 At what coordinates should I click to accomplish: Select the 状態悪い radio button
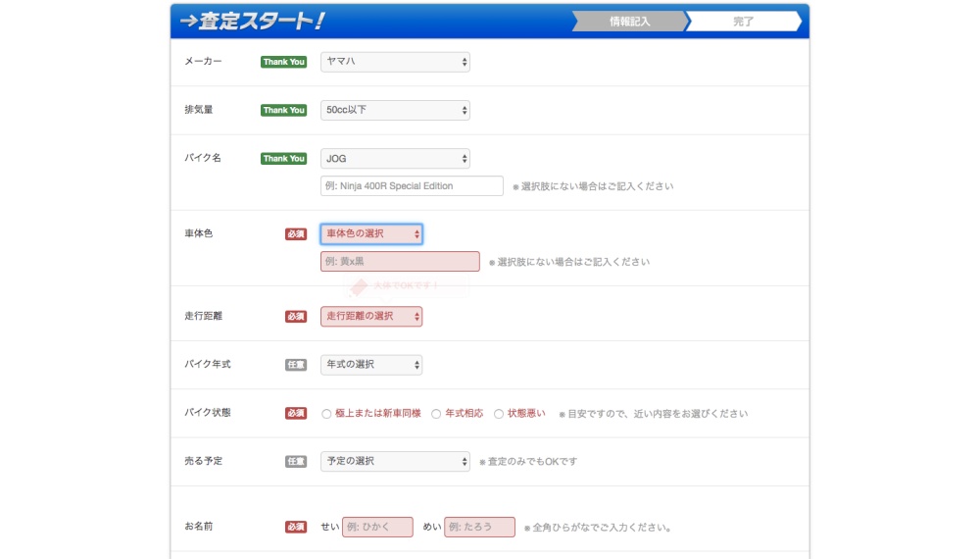[x=499, y=414]
